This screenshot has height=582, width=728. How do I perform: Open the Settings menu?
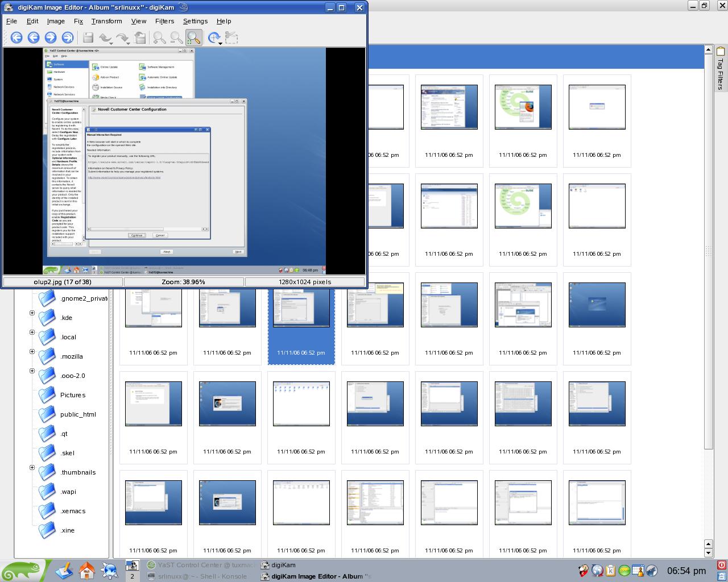tap(195, 21)
